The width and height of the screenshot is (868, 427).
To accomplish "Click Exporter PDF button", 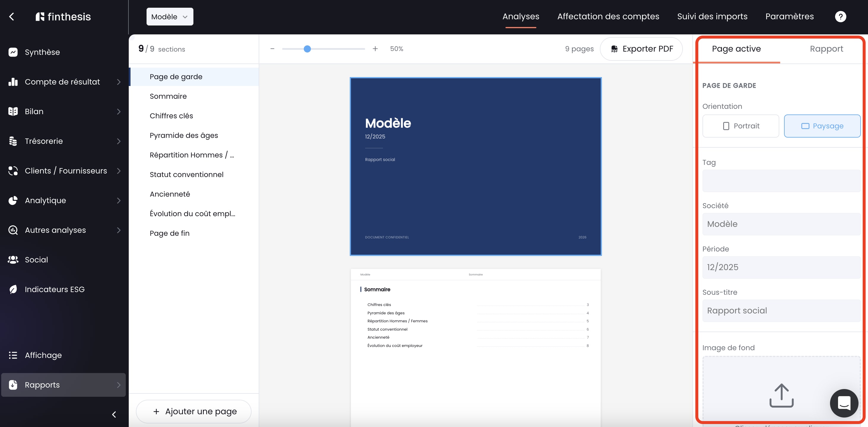I will coord(641,49).
